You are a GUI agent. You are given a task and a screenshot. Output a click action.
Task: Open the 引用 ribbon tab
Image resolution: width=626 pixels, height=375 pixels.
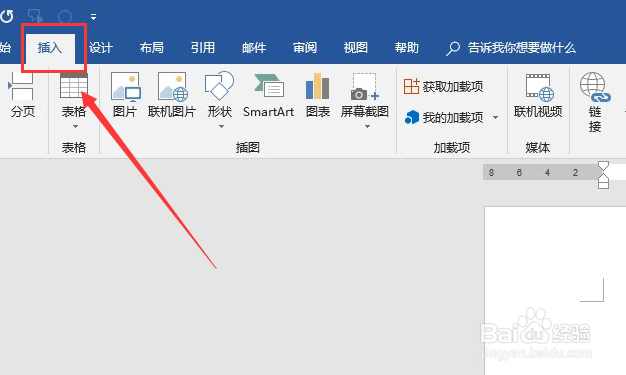[x=202, y=48]
